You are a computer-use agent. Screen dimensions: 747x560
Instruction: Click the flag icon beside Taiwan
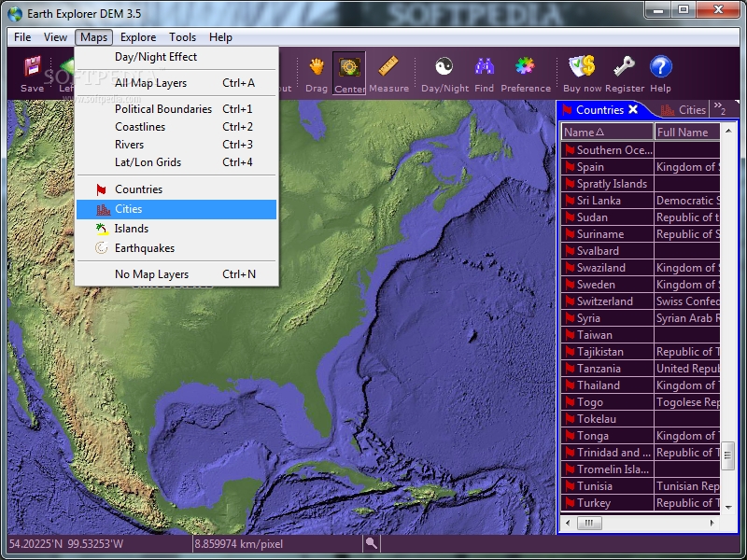point(570,335)
